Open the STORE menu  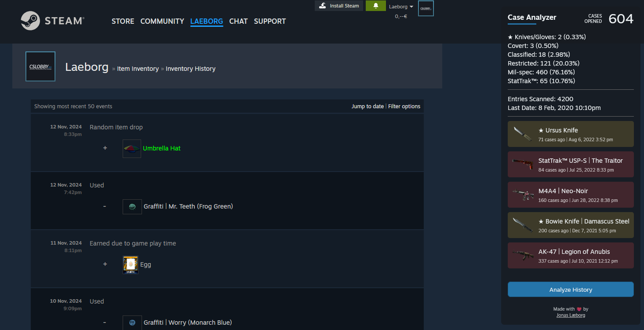point(123,21)
